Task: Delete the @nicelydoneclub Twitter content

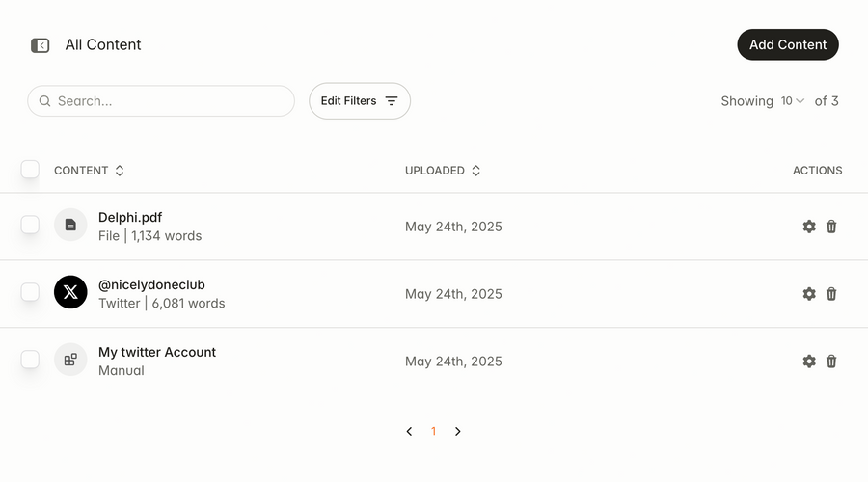Action: click(831, 294)
